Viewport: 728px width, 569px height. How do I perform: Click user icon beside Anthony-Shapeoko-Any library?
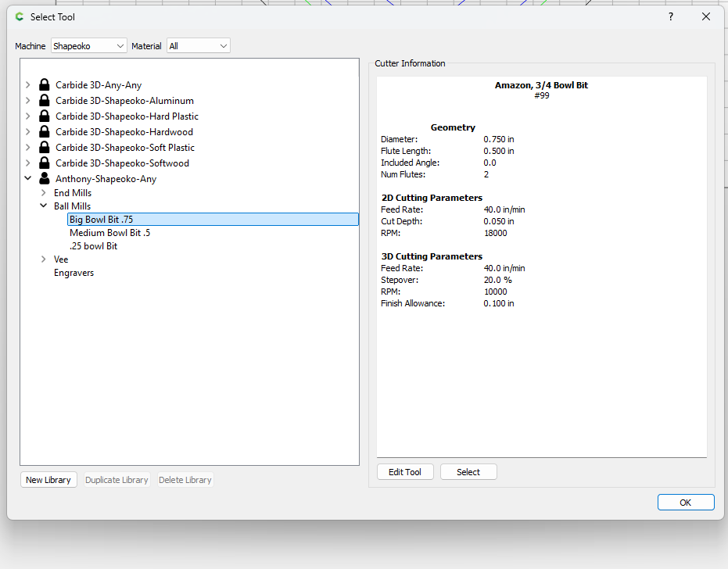pyautogui.click(x=45, y=179)
